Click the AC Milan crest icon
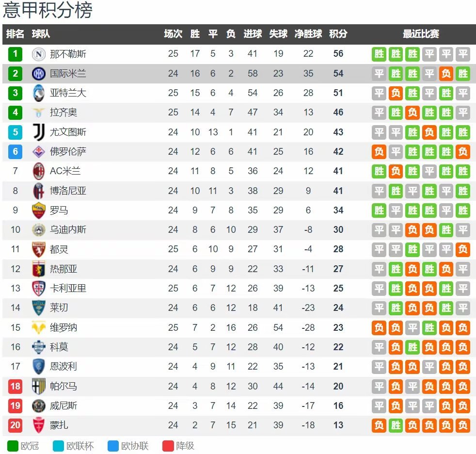The height and width of the screenshot is (454, 476). [39, 171]
